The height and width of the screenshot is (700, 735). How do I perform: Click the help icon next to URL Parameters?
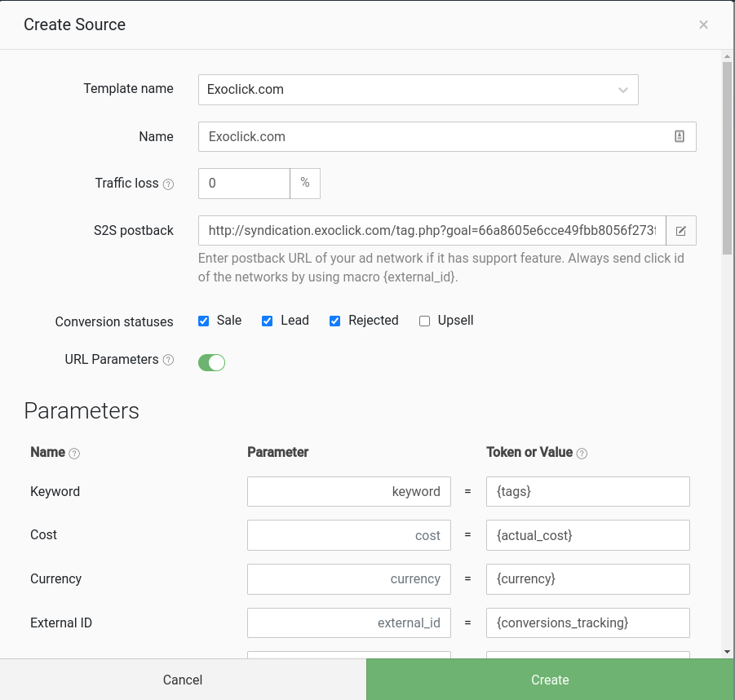[x=169, y=360]
